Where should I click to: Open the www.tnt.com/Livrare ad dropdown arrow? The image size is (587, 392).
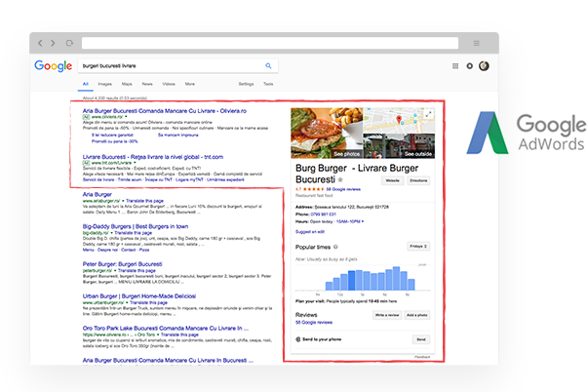click(x=135, y=163)
